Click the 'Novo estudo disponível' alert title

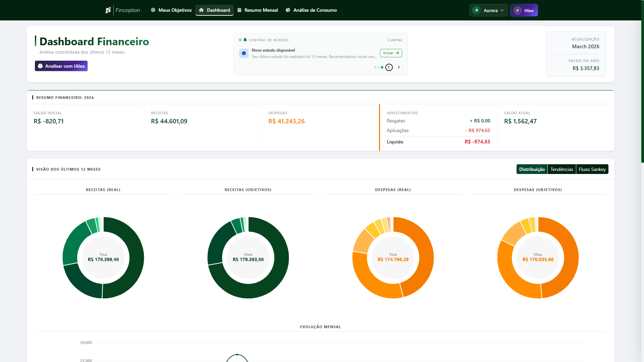(273, 50)
